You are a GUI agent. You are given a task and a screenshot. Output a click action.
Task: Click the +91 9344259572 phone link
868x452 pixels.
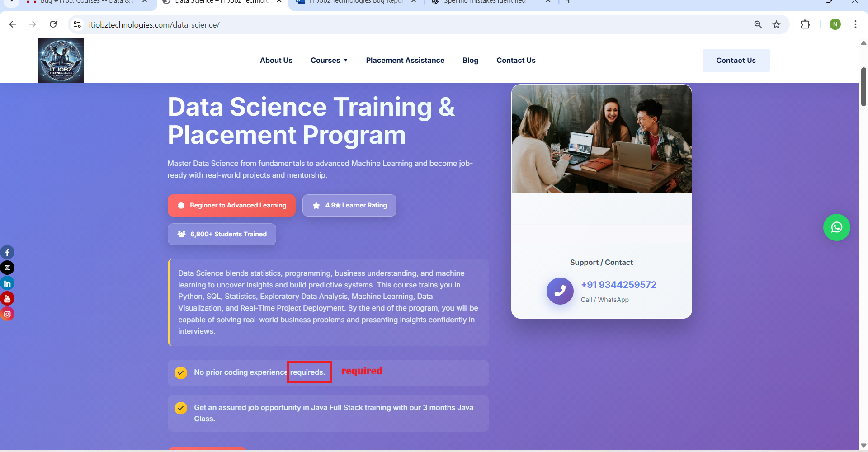[x=618, y=285]
